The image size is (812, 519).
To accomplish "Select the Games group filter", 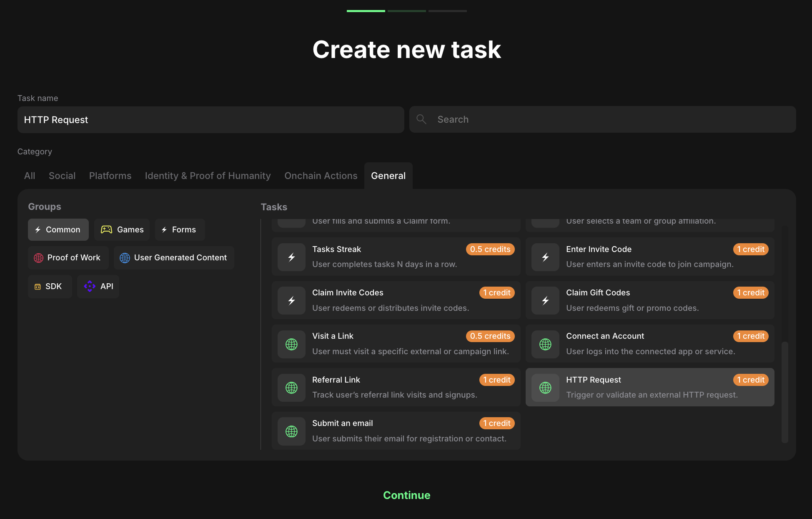I will click(122, 229).
